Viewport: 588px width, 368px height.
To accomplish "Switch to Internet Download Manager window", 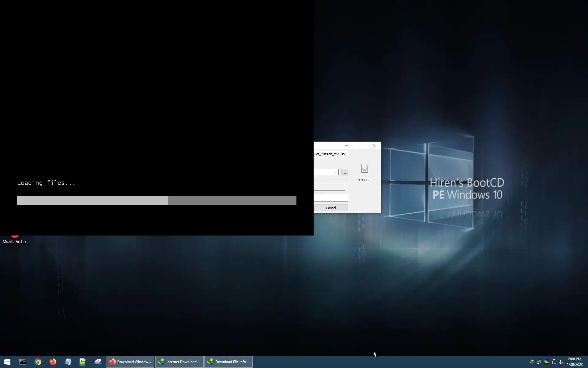I will [x=179, y=362].
